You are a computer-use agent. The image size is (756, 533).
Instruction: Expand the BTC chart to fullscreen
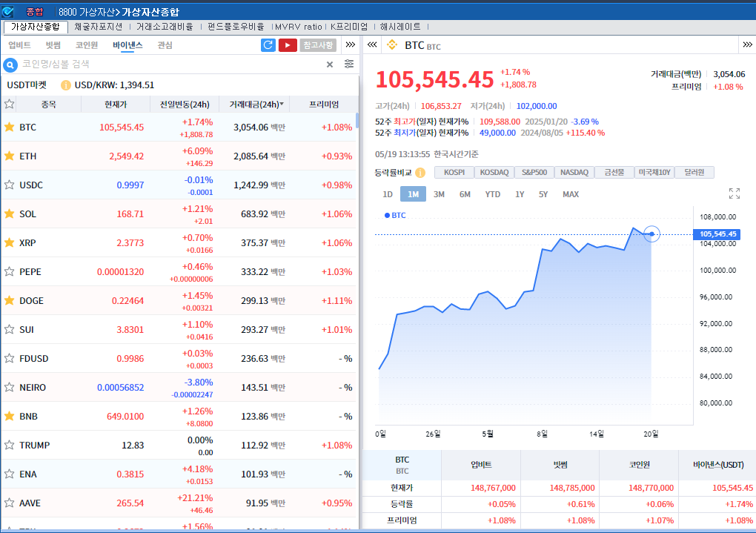point(735,193)
